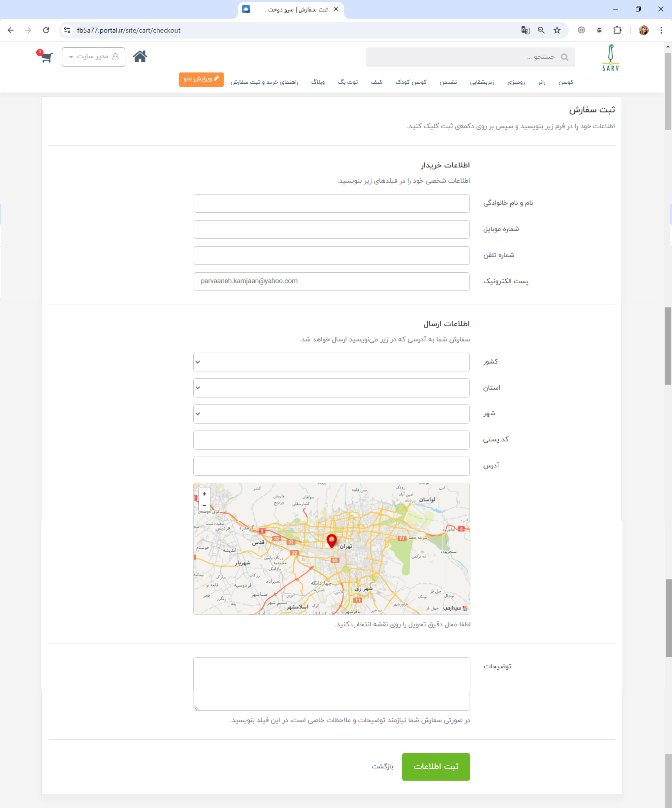Reload the checkout page
The height and width of the screenshot is (808, 672).
click(46, 30)
